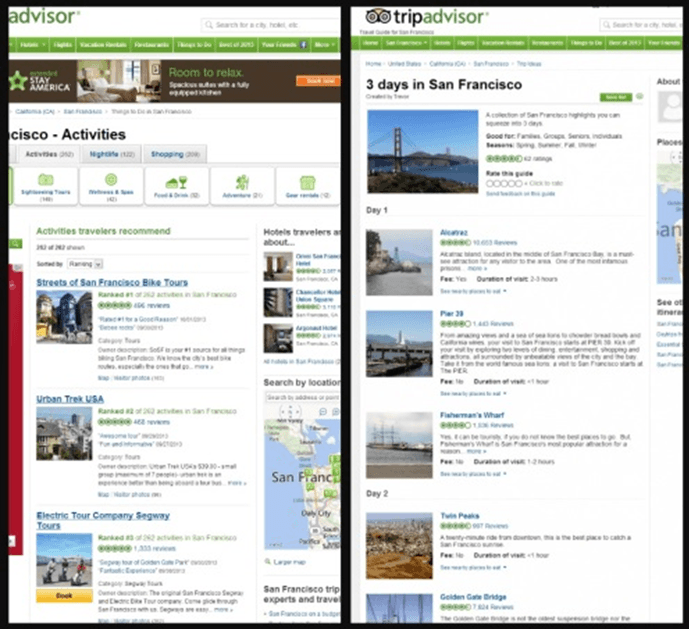
Task: Expand See nearby places to eat under Fisherman's Wharf
Action: 473,474
